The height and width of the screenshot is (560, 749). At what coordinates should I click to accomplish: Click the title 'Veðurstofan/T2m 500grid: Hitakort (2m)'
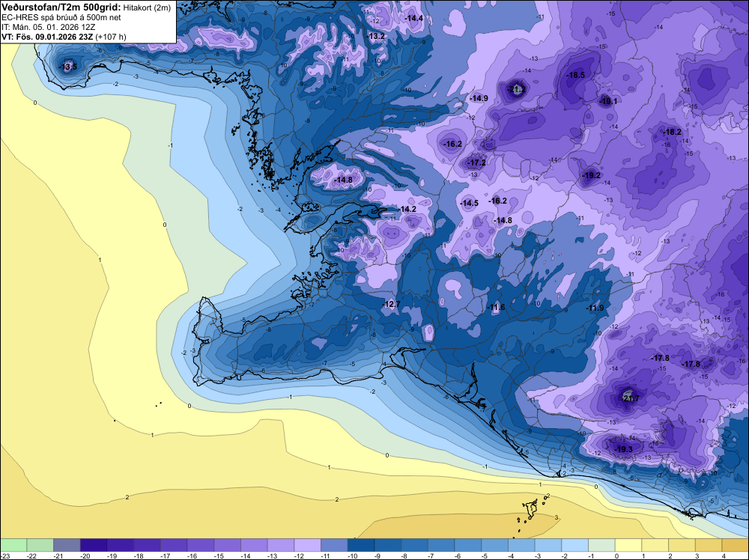pos(86,7)
